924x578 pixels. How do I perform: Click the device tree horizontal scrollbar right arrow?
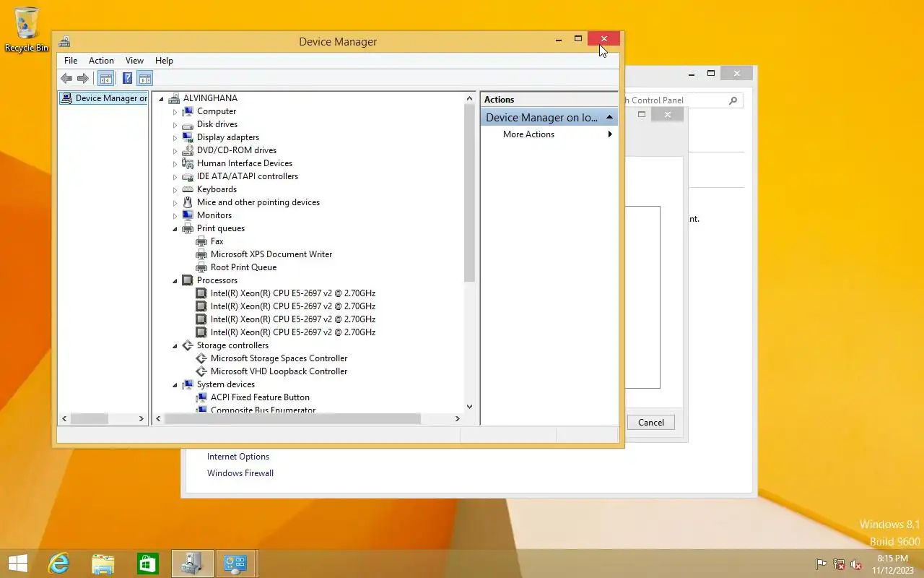pyautogui.click(x=457, y=418)
